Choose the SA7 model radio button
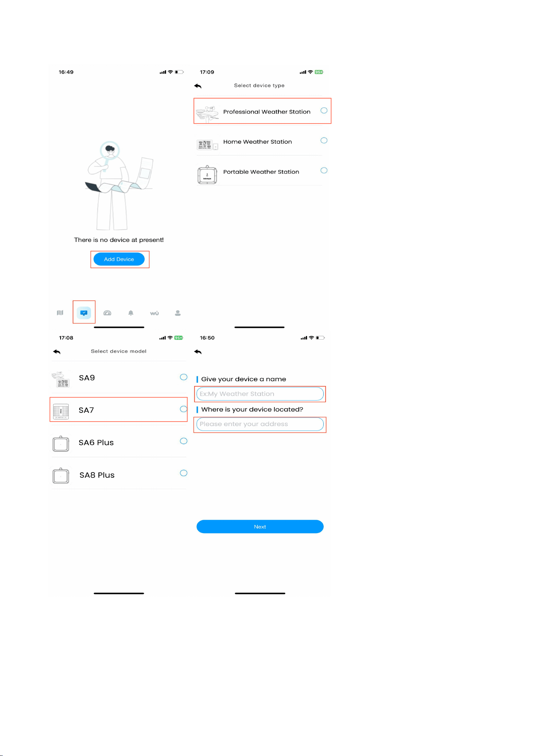Image resolution: width=535 pixels, height=756 pixels. (x=183, y=409)
